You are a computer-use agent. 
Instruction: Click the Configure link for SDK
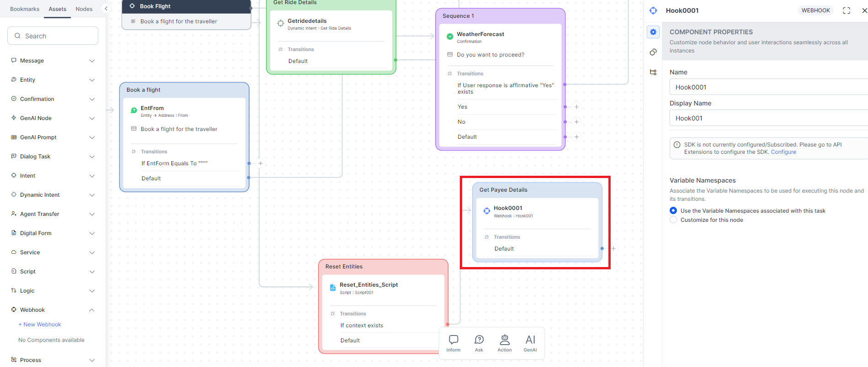point(783,152)
